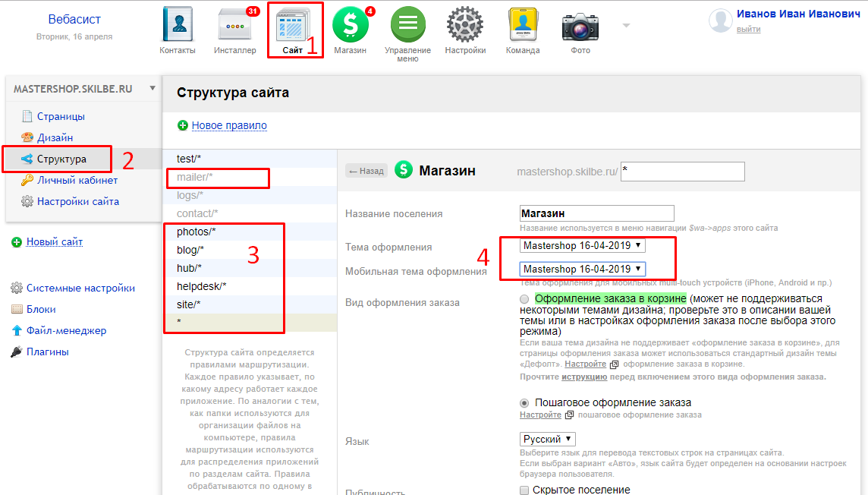The image size is (868, 495).
Task: Open the Магазин app icon
Action: pos(350,26)
